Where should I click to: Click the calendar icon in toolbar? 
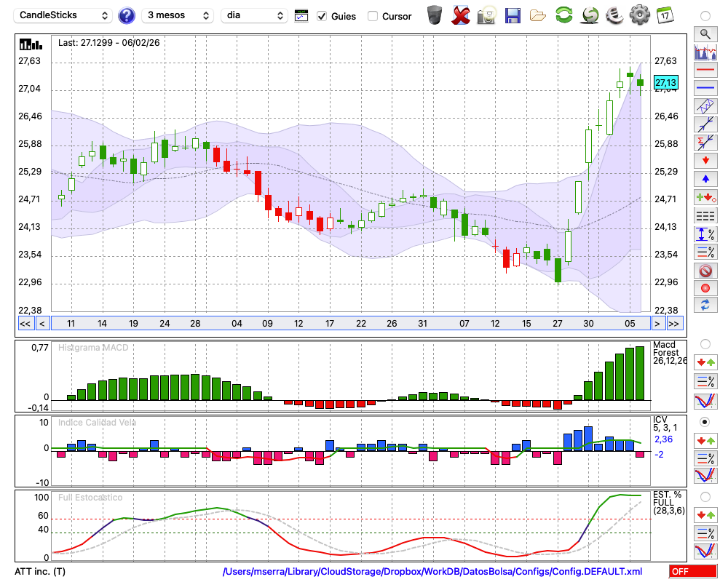pos(665,15)
